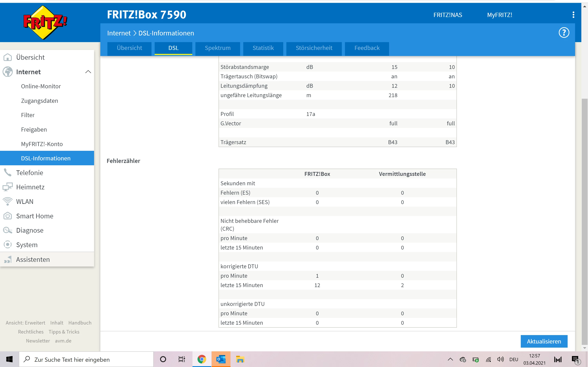Click the Heimnetz network icon
This screenshot has width=588, height=367.
point(7,187)
